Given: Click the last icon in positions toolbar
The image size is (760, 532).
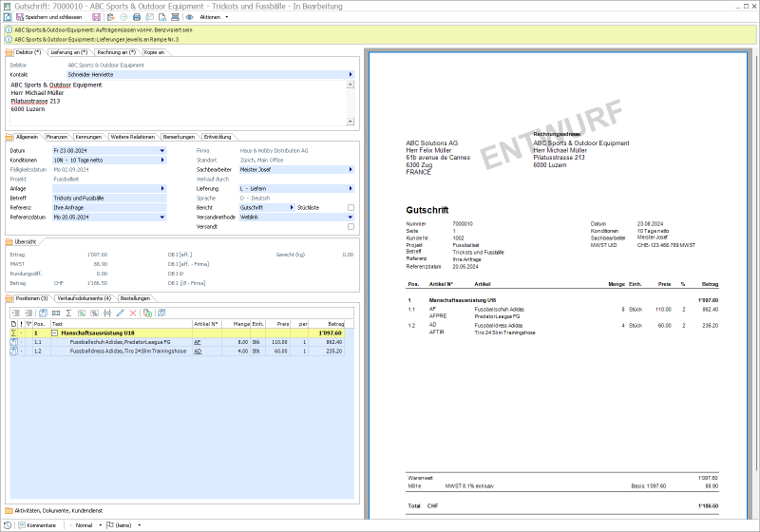Looking at the screenshot, I should (x=161, y=313).
